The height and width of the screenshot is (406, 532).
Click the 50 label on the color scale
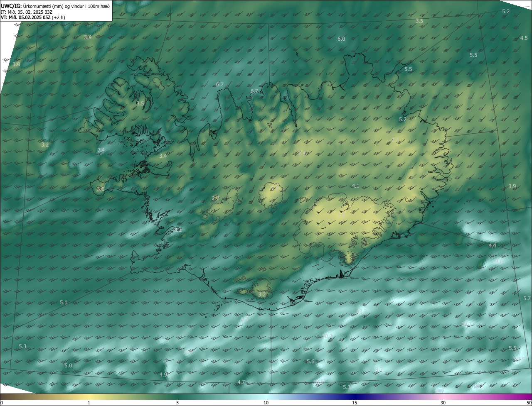[529, 403]
